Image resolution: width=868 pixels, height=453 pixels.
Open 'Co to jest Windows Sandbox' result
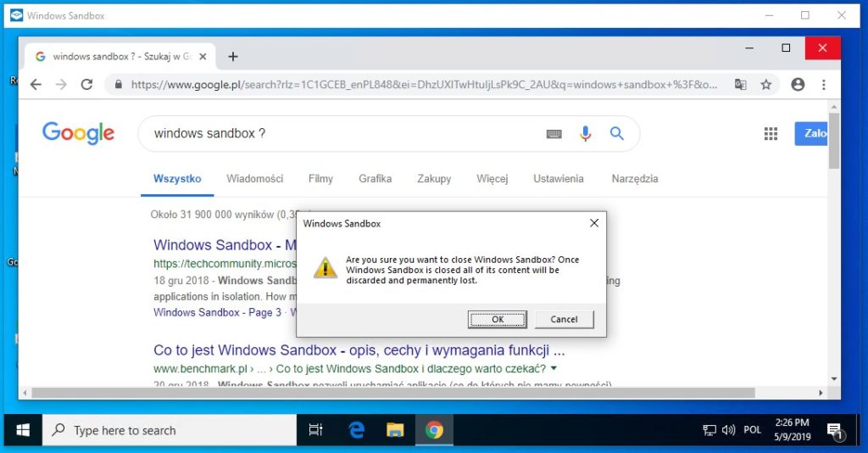[359, 350]
